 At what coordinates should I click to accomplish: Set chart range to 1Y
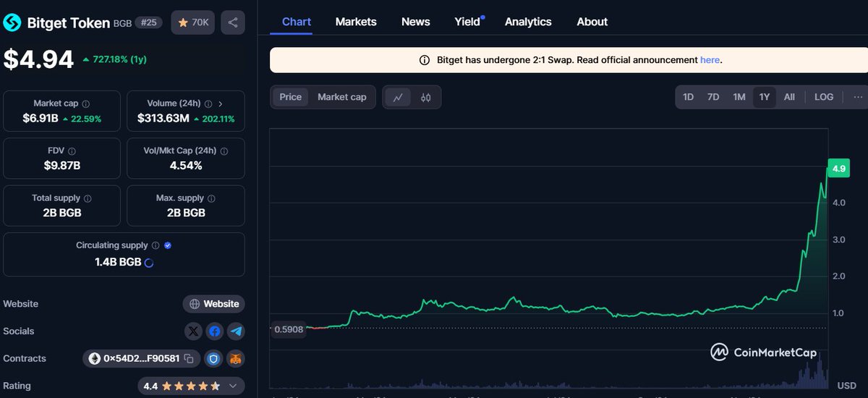[x=763, y=97]
